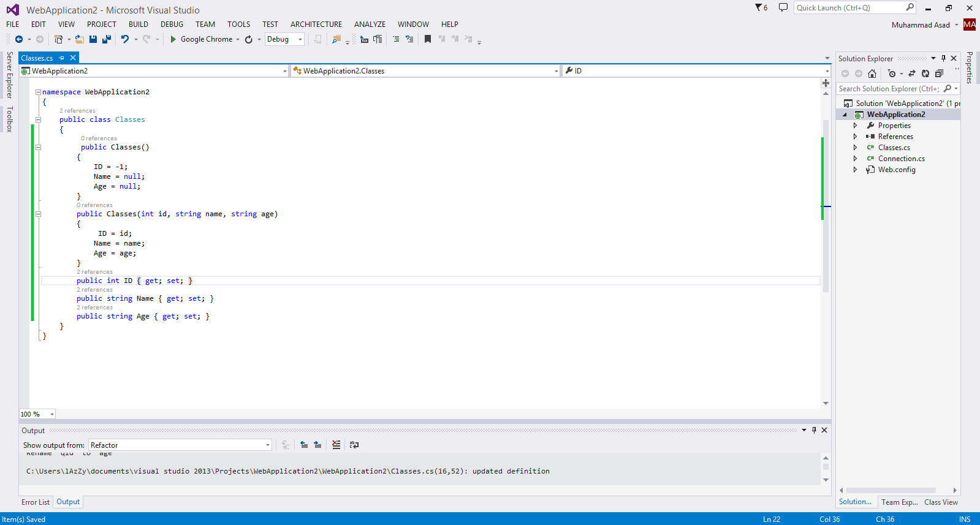The image size is (980, 525).
Task: Expand the References tree node
Action: [855, 137]
